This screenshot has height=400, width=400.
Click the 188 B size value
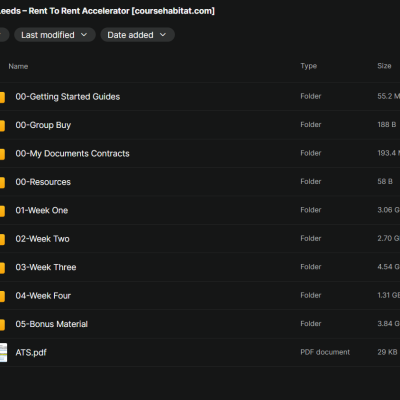pos(387,124)
